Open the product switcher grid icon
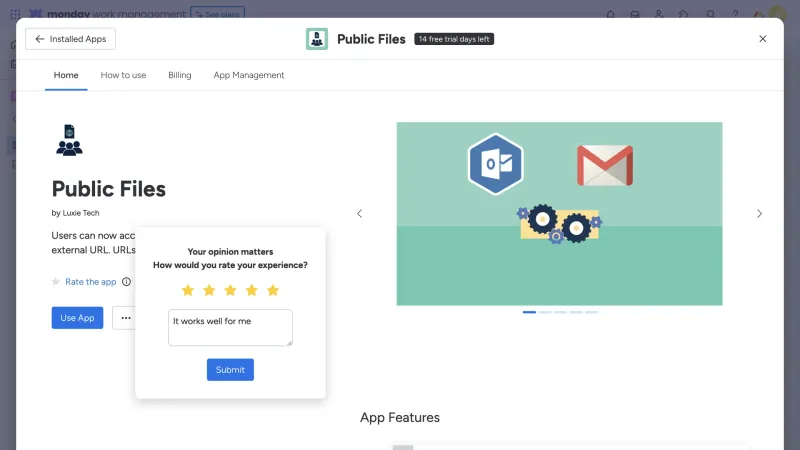The width and height of the screenshot is (800, 450). (15, 14)
